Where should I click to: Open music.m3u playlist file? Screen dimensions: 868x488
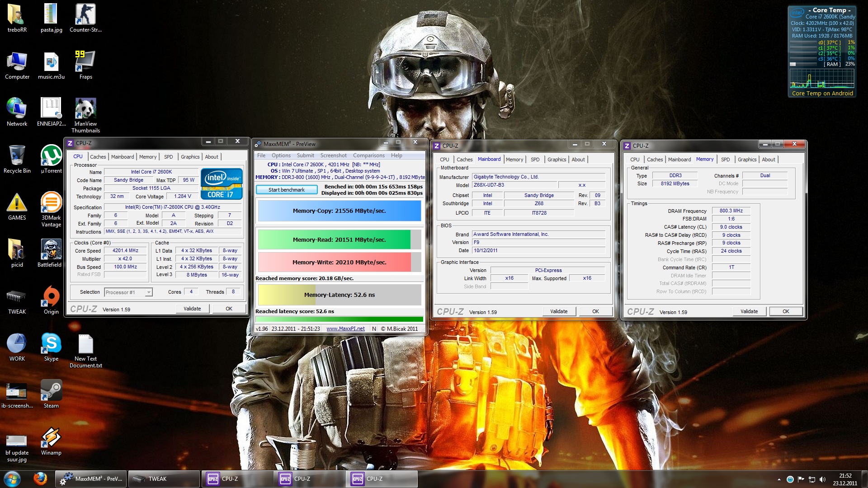tap(51, 65)
